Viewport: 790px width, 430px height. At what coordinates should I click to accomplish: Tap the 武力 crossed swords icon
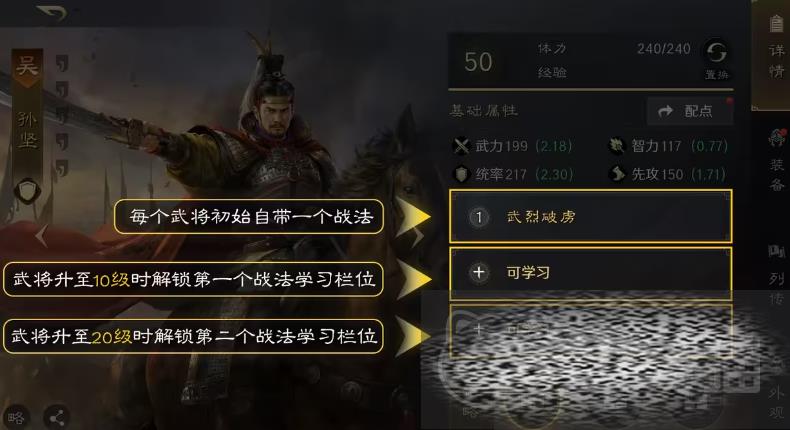tap(461, 146)
